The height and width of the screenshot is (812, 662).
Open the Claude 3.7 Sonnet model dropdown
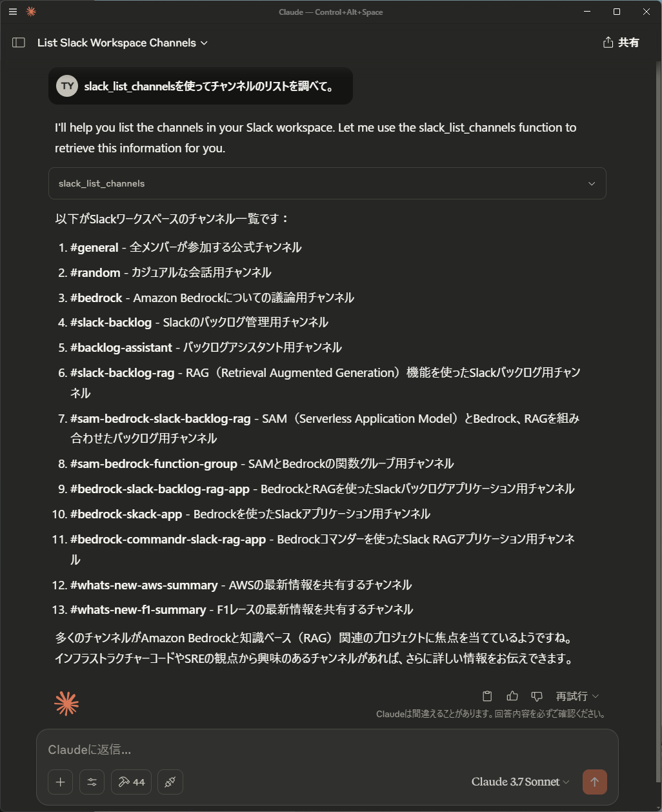(x=520, y=782)
